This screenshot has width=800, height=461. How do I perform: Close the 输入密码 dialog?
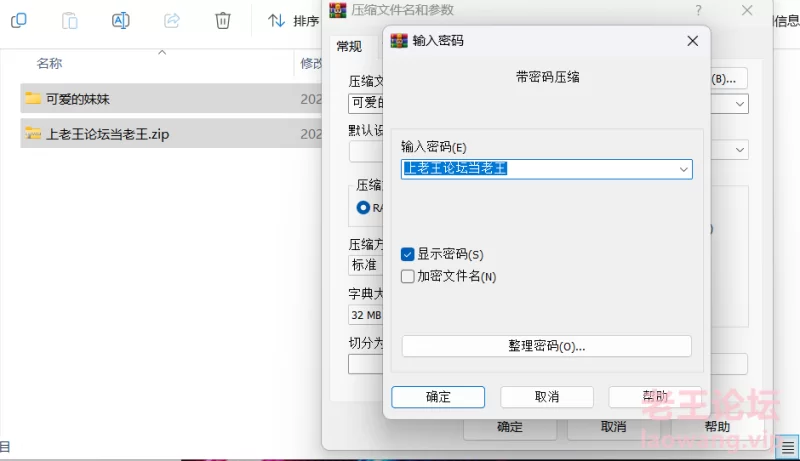[692, 41]
